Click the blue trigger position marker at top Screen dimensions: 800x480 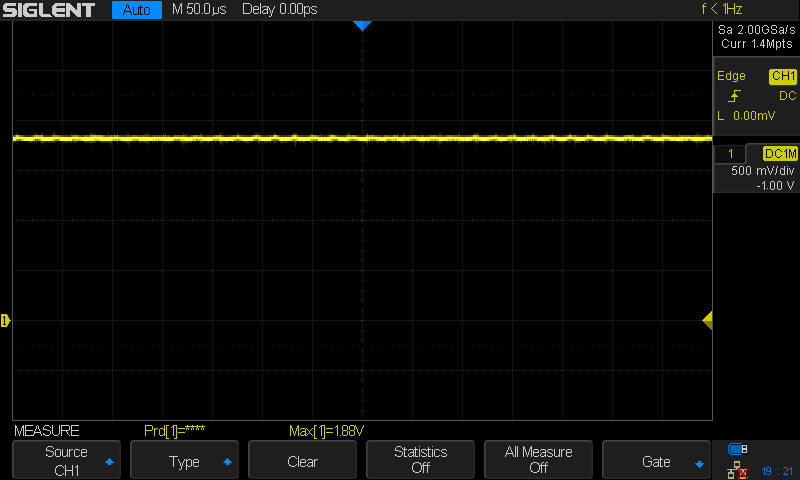click(362, 26)
